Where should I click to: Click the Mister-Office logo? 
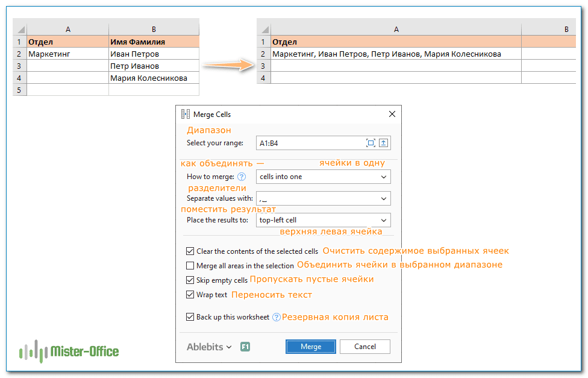(x=68, y=351)
